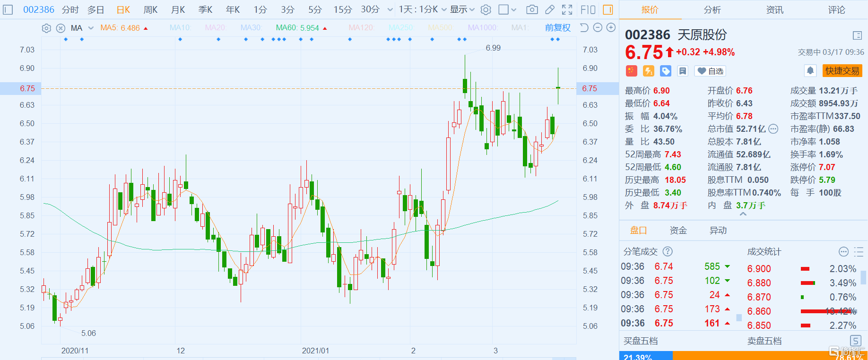This screenshot has width=868, height=360.
Task: Toggle MA500 moving average line
Action: point(441,28)
